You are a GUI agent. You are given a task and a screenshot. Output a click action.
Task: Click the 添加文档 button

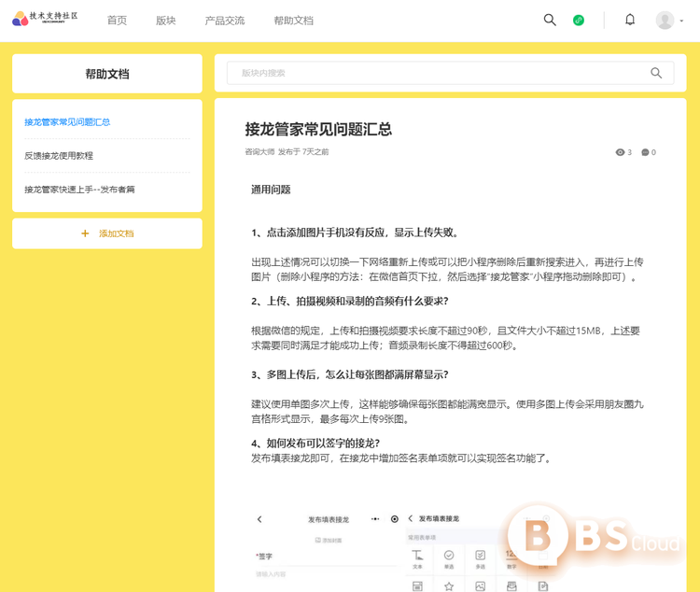click(x=107, y=233)
